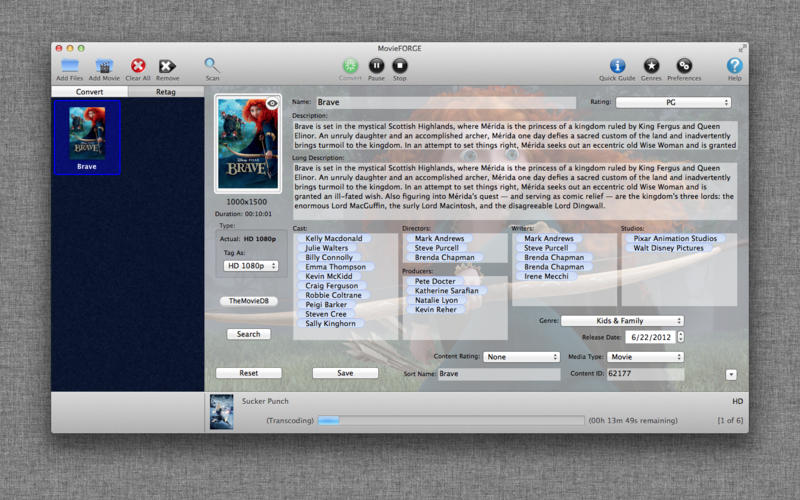This screenshot has height=500, width=800.
Task: Select producer Kevin Reher
Action: pyautogui.click(x=435, y=310)
